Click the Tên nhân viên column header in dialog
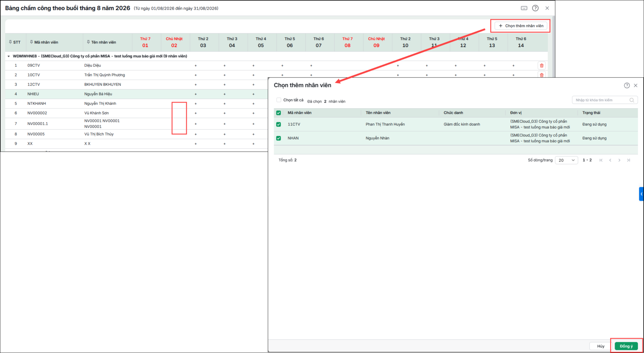Viewport: 644px width, 353px height. point(378,113)
